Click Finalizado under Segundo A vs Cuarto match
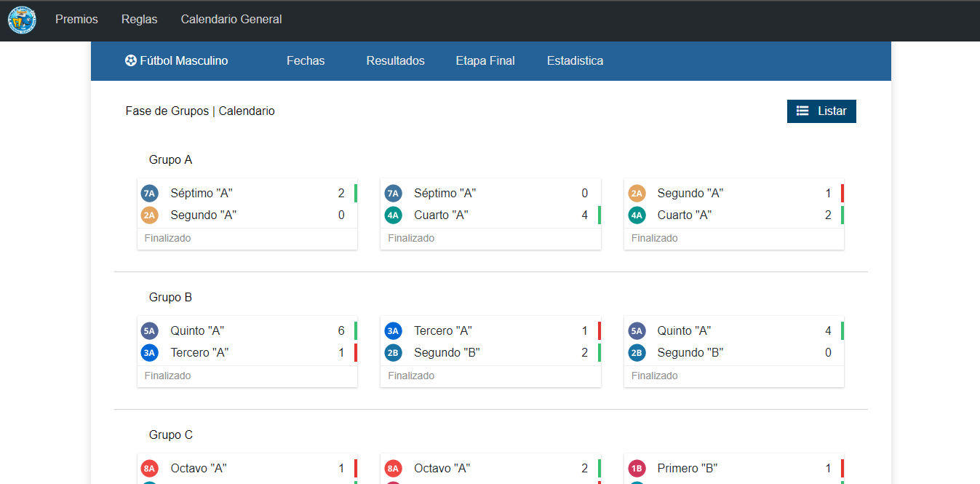The width and height of the screenshot is (980, 484). coord(655,239)
